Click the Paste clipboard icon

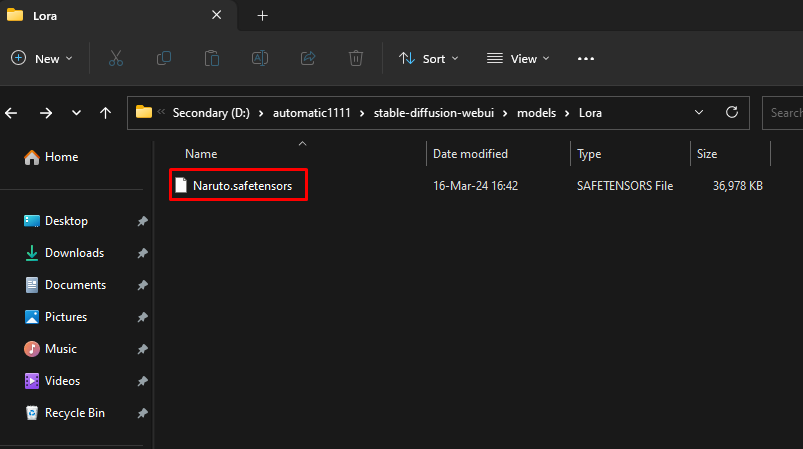tap(212, 59)
